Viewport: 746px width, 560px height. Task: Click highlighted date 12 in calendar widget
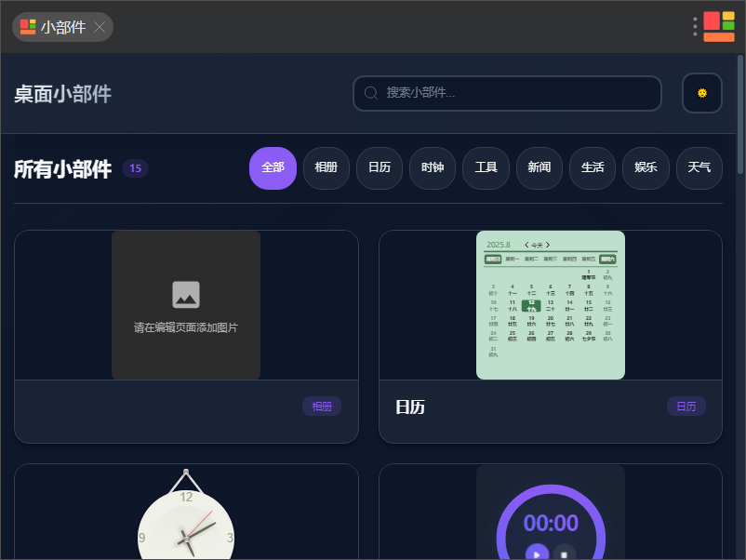point(531,305)
